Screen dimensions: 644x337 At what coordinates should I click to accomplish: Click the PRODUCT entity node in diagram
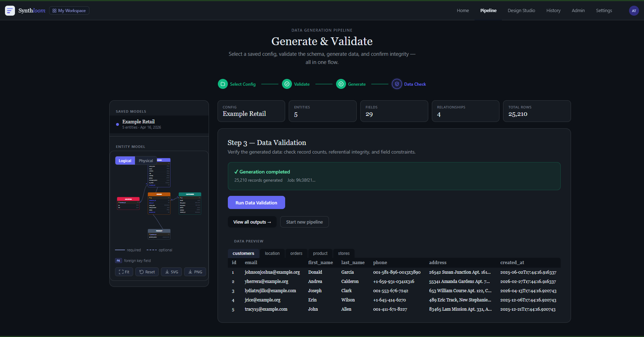coord(159,234)
